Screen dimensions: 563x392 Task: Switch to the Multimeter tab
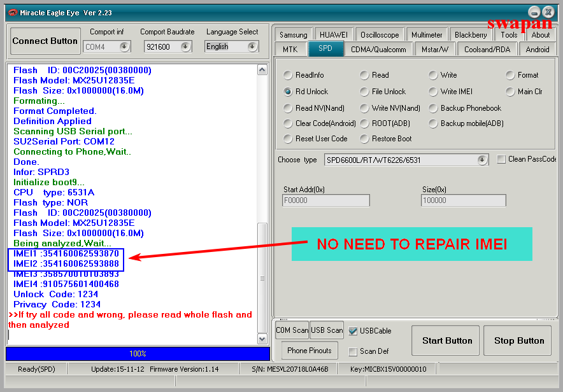point(427,35)
